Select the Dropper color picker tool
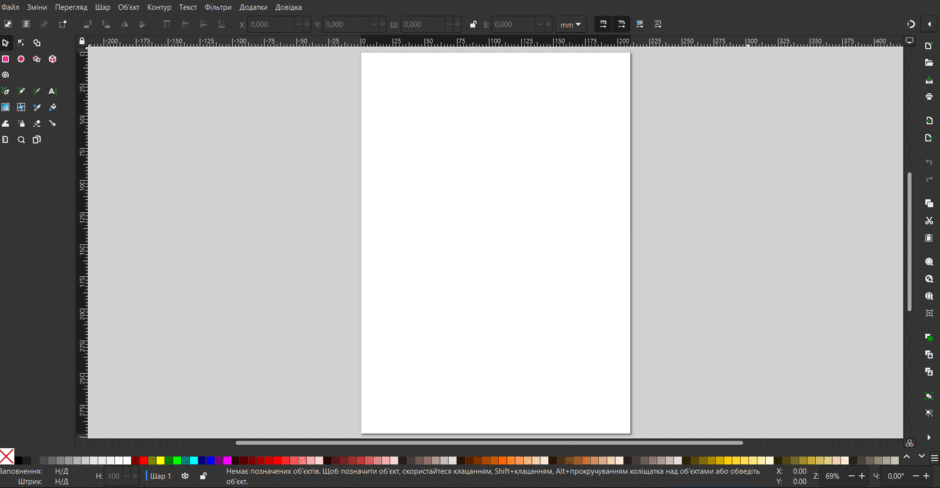 (x=37, y=107)
